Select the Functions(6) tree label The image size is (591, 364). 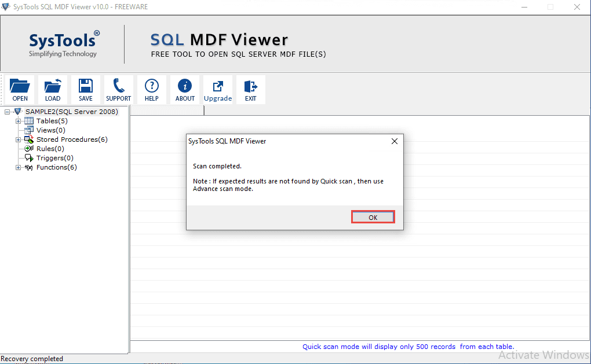coord(57,167)
